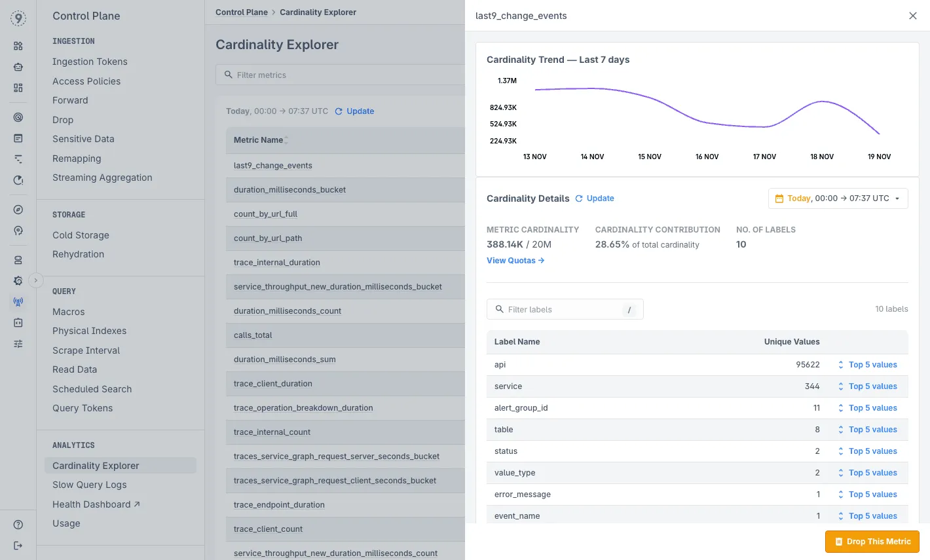Open the settings gear icon in the left rail

point(18,280)
